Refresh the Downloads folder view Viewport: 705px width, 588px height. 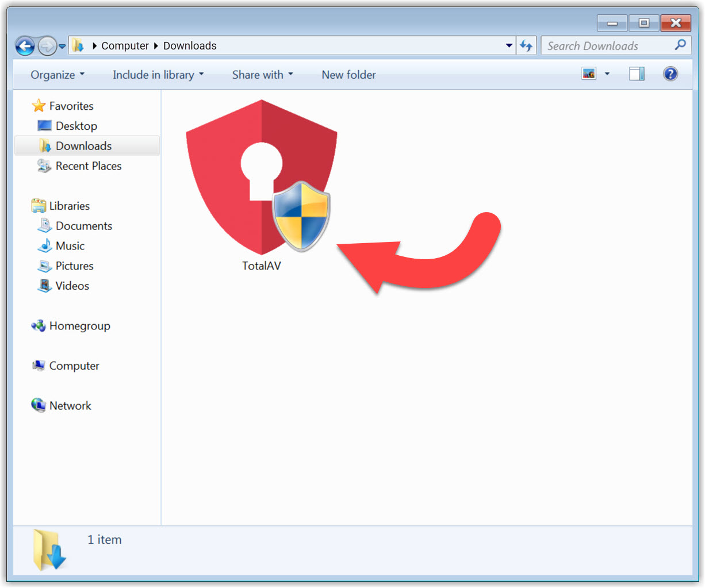point(526,46)
